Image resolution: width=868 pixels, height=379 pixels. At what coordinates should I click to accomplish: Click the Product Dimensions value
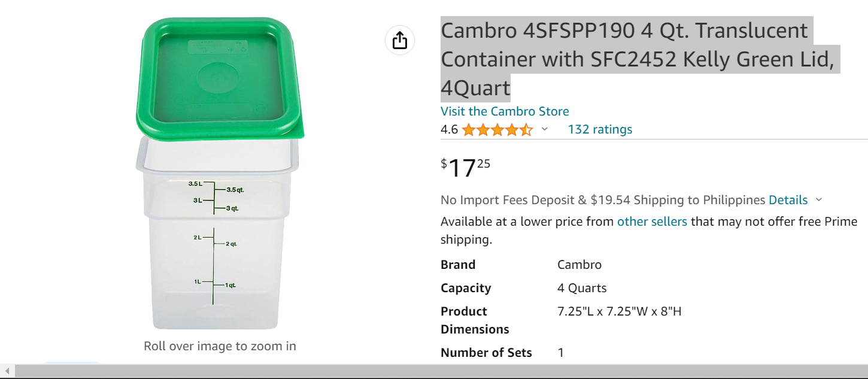620,311
